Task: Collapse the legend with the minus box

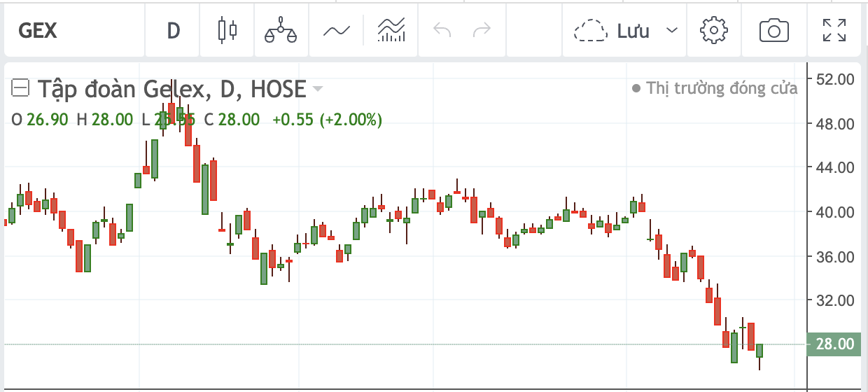Action: (21, 89)
